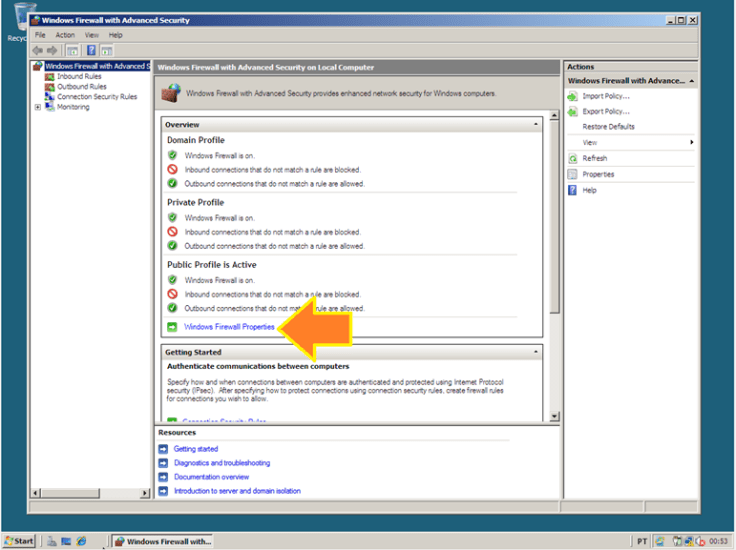Viewport: 736px width, 550px height.
Task: Open the View submenu arrow in Actions
Action: click(691, 143)
